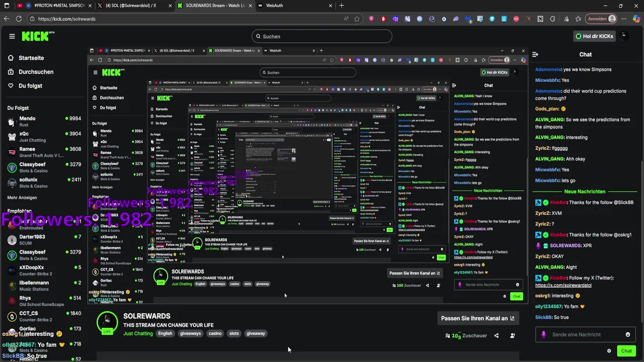Open the Kick sidebar hamburger menu
644x362 pixels.
pos(12,36)
